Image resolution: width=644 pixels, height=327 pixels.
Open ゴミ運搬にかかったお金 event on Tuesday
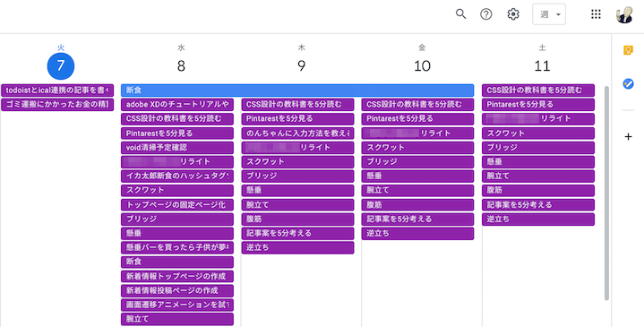click(57, 104)
